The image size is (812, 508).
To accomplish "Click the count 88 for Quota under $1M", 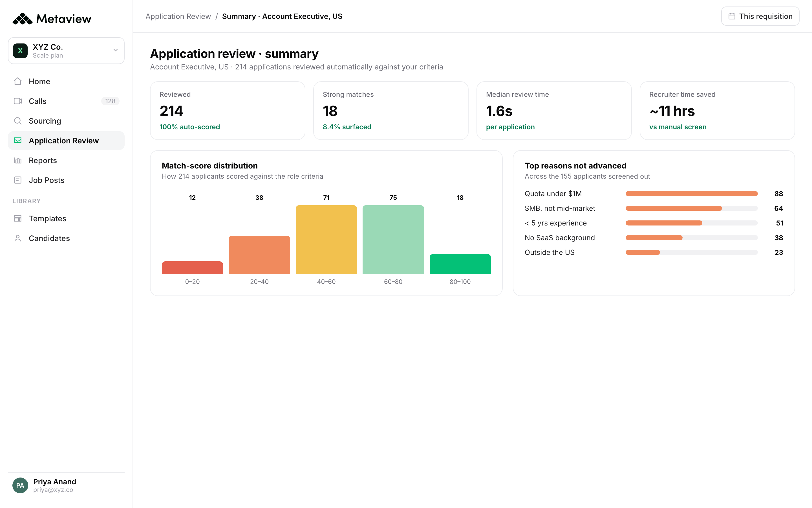I will point(778,194).
